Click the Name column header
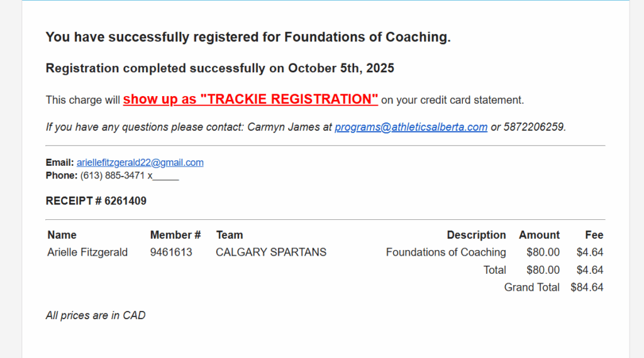Image resolution: width=644 pixels, height=358 pixels. 62,235
